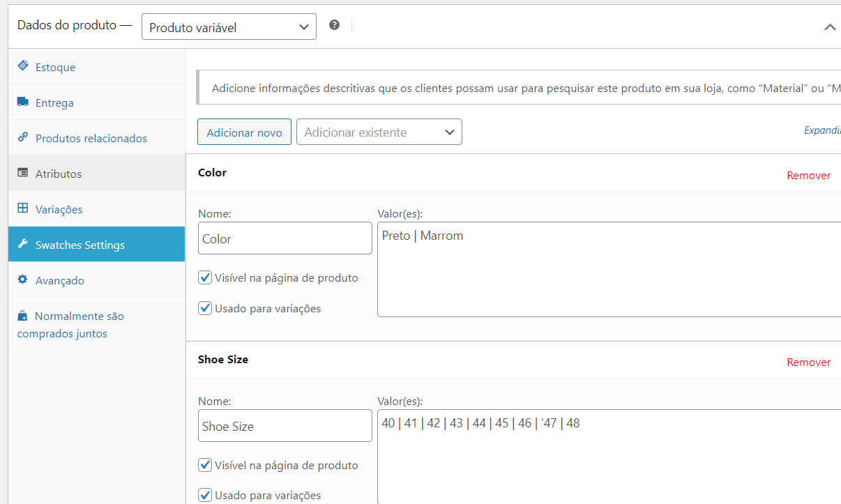Viewport: 841px width, 504px height.
Task: Switch to the Variações tab
Action: (x=97, y=209)
